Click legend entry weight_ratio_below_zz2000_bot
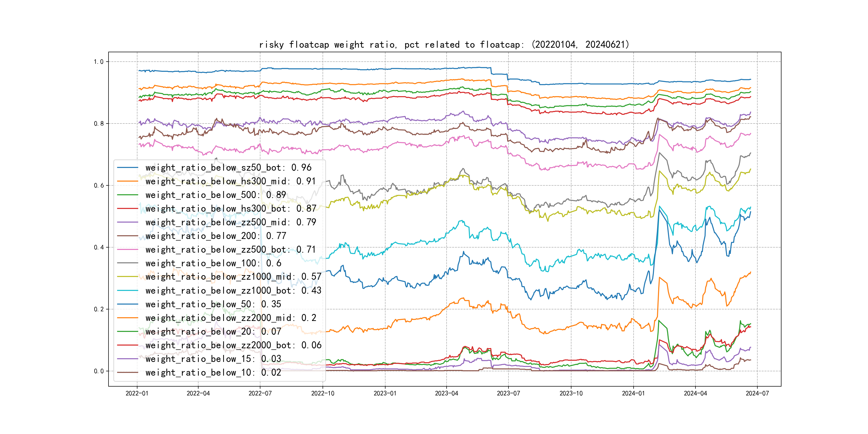This screenshot has width=868, height=434. (233, 345)
